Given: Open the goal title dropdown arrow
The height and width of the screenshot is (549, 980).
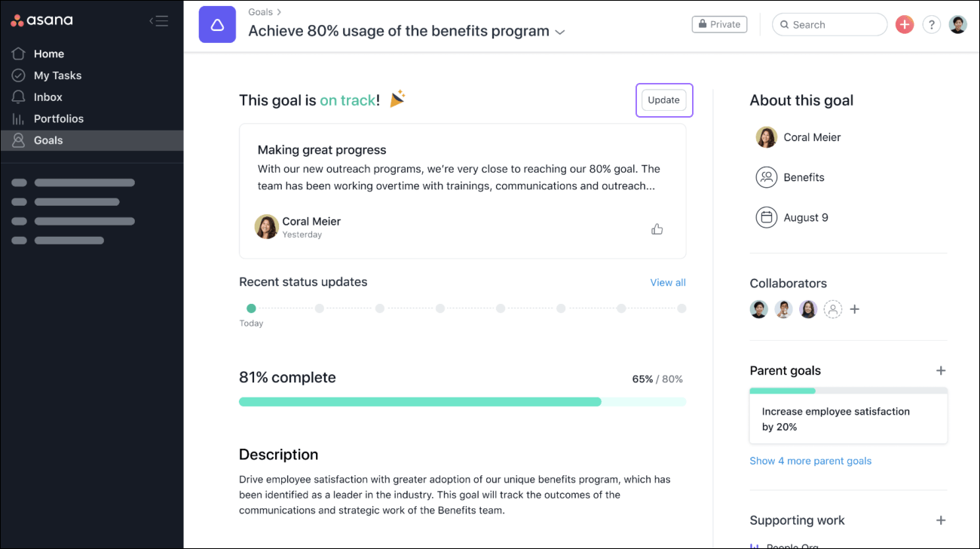Looking at the screenshot, I should [x=560, y=32].
